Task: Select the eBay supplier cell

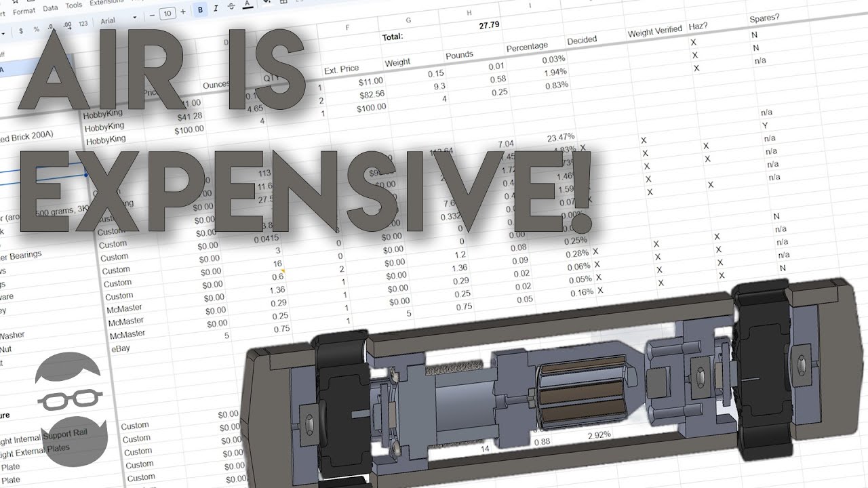Action: 119,348
